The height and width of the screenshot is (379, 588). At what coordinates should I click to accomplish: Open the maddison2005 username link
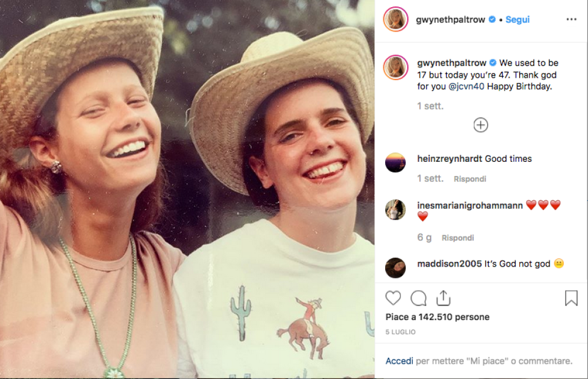pyautogui.click(x=449, y=264)
